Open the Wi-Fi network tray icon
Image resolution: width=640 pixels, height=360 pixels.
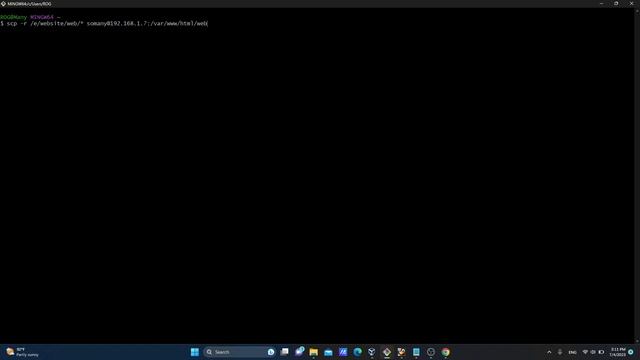585,352
